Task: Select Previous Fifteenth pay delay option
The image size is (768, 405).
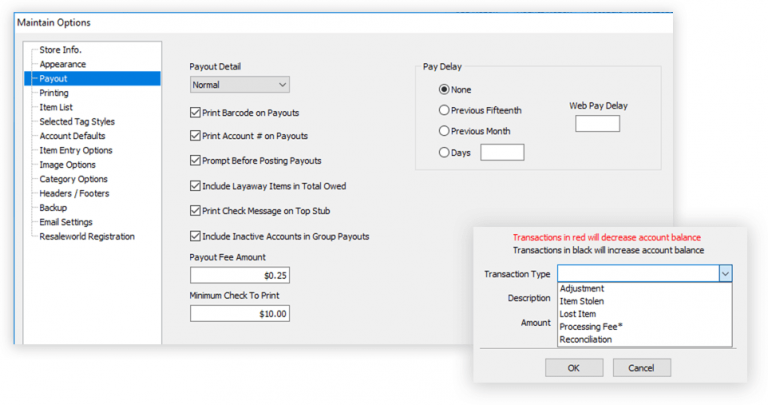Action: (444, 110)
